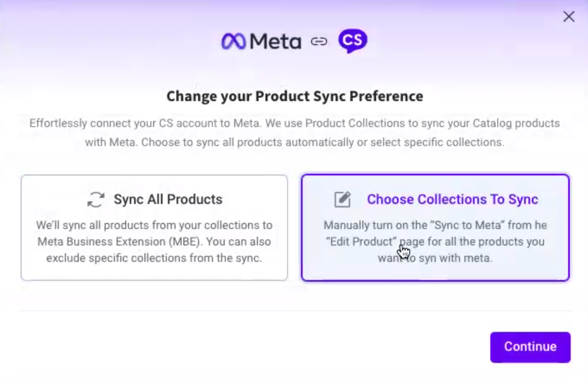Click the quoted Edit Product text
The width and height of the screenshot is (588, 382).
(361, 242)
